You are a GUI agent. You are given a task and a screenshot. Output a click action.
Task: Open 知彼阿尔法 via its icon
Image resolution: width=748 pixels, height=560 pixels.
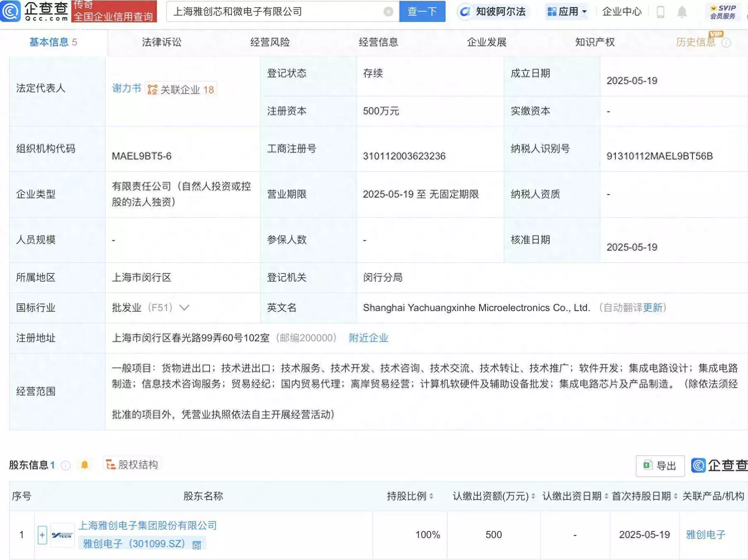(465, 12)
